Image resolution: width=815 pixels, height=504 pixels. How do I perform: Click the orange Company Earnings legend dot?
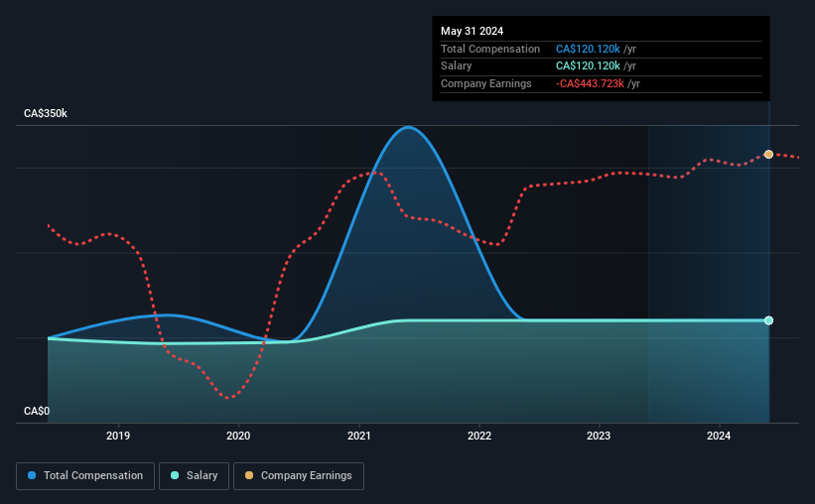tap(249, 475)
